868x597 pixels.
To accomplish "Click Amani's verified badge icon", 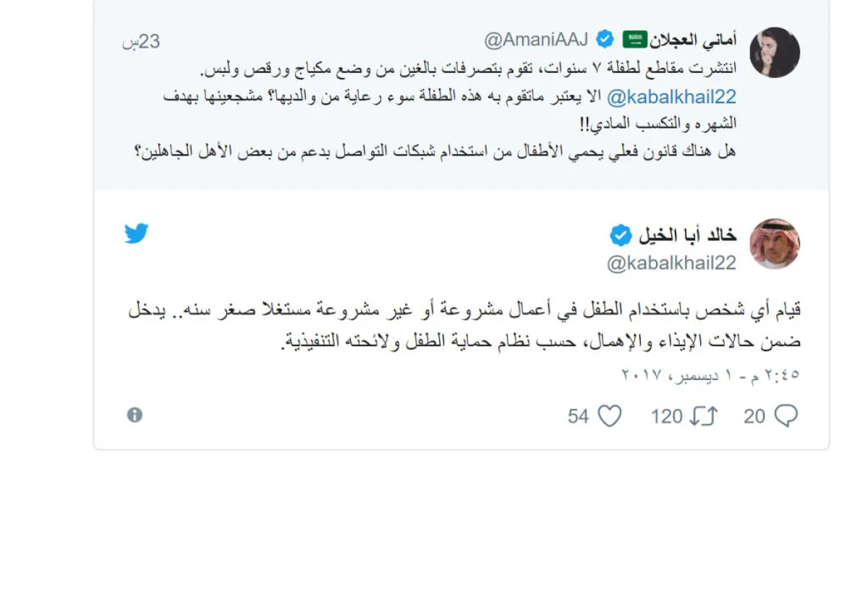I will click(x=605, y=39).
